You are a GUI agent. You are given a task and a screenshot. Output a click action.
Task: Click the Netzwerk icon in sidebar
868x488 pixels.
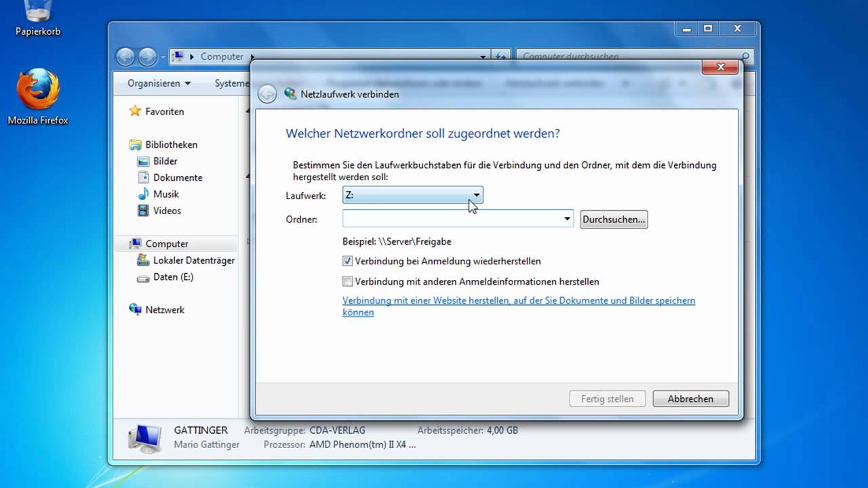coord(135,310)
